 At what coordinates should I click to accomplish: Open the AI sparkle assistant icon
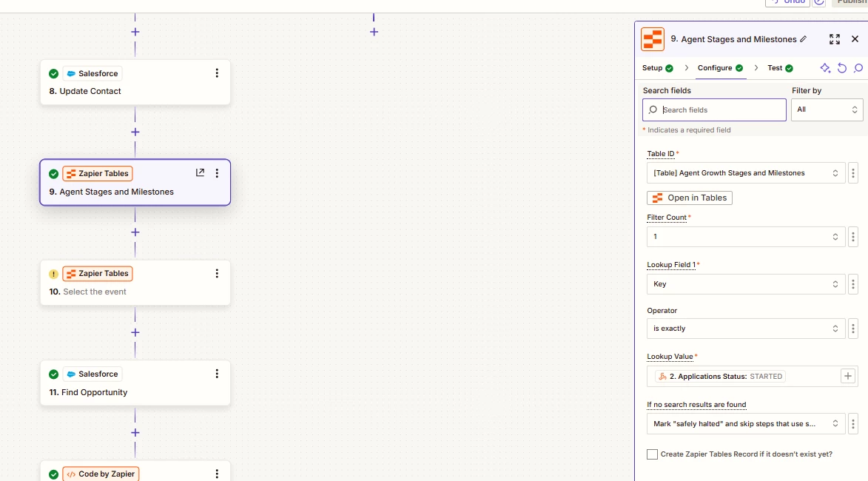825,68
